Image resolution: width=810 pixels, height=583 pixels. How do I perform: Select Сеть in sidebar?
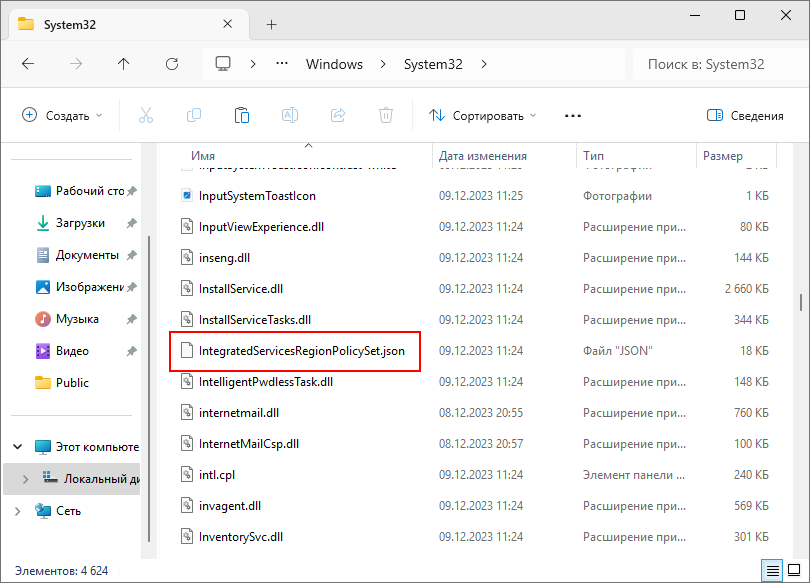[58, 511]
